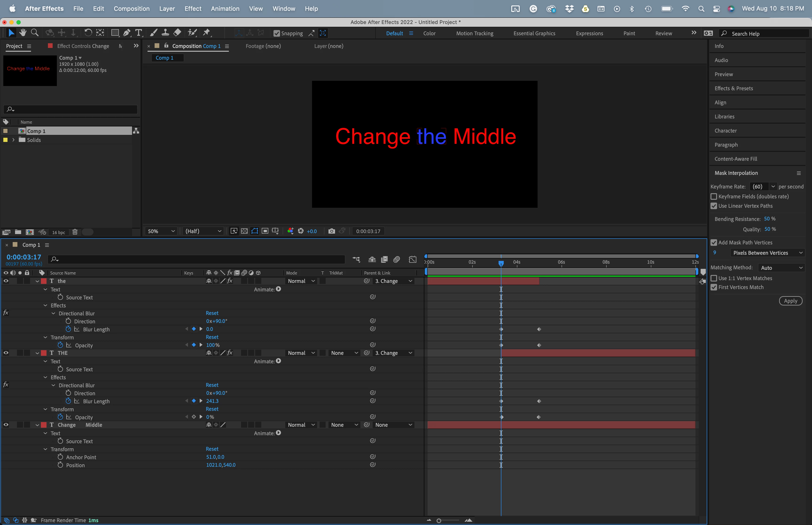Click the timeline zoom slider handle
The height and width of the screenshot is (525, 812).
point(439,521)
